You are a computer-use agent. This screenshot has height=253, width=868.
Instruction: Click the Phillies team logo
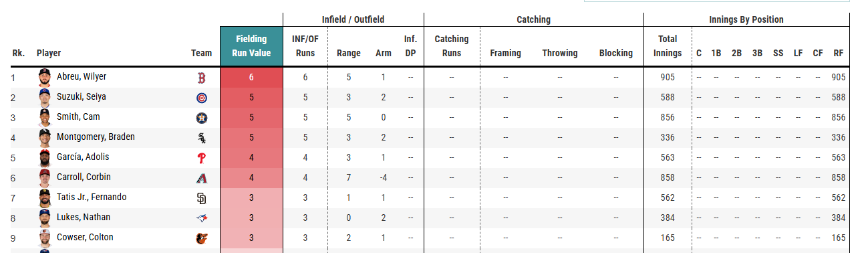coord(201,158)
